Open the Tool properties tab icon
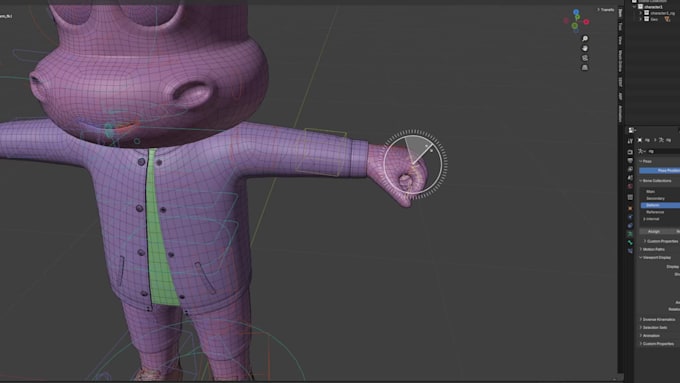This screenshot has height=383, width=680. pos(630,141)
